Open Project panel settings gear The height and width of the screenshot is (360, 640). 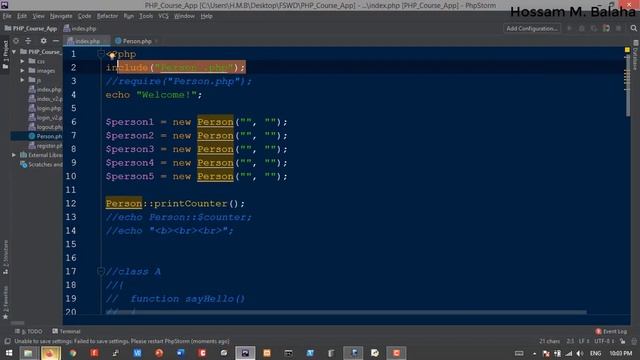pos(43,41)
